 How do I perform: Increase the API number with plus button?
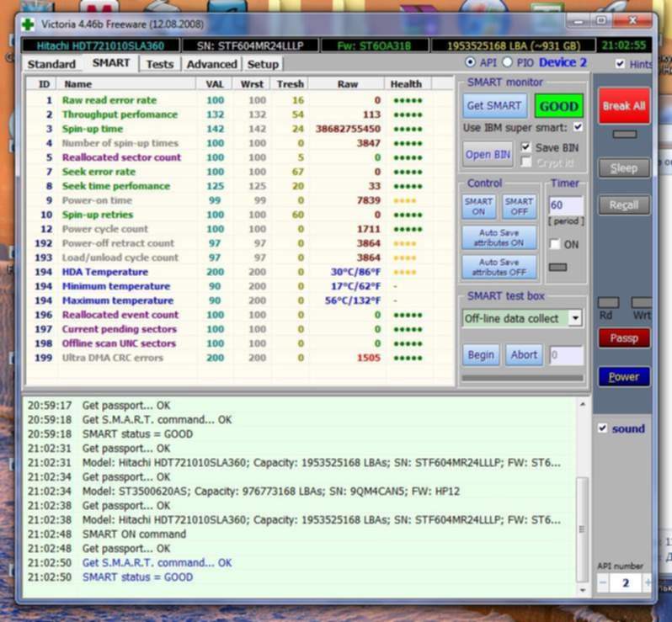pos(648,582)
